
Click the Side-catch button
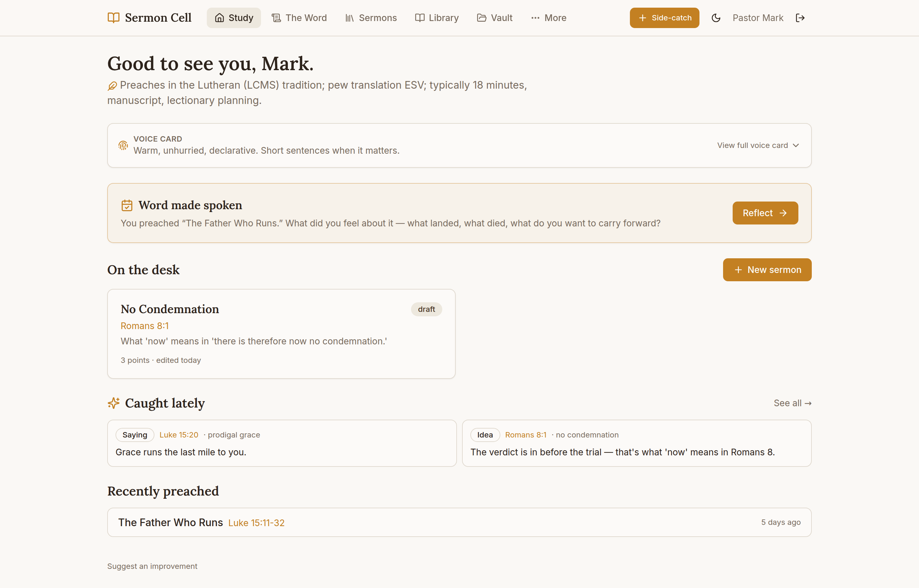click(664, 18)
